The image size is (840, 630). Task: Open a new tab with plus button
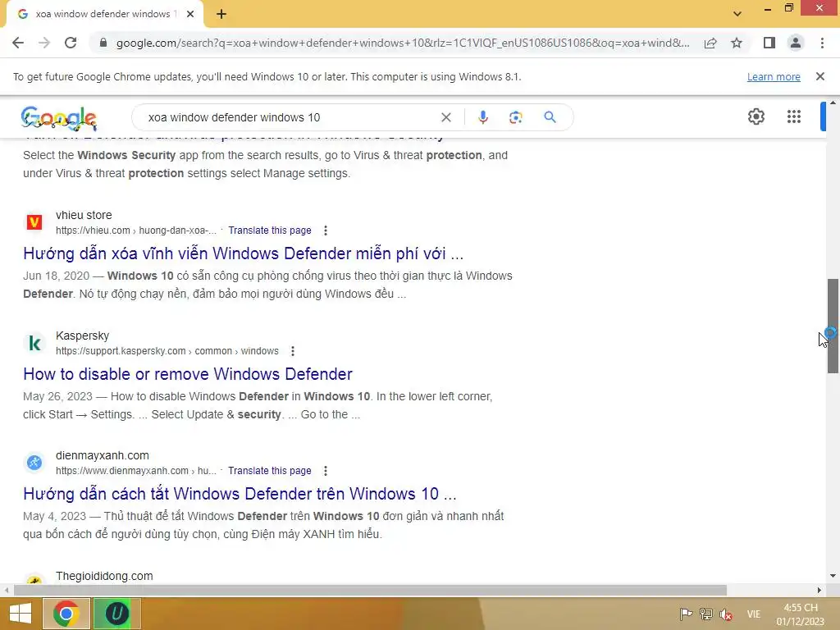click(x=221, y=14)
